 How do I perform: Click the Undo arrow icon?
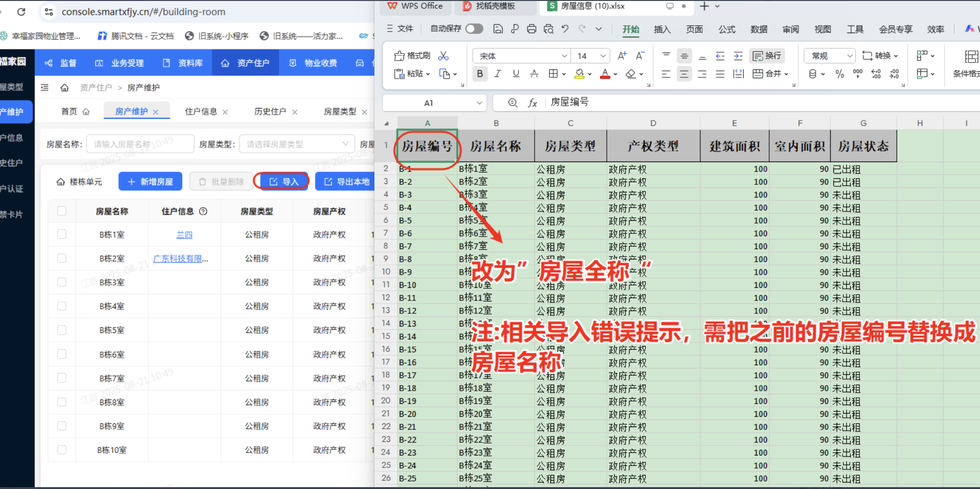coord(565,29)
